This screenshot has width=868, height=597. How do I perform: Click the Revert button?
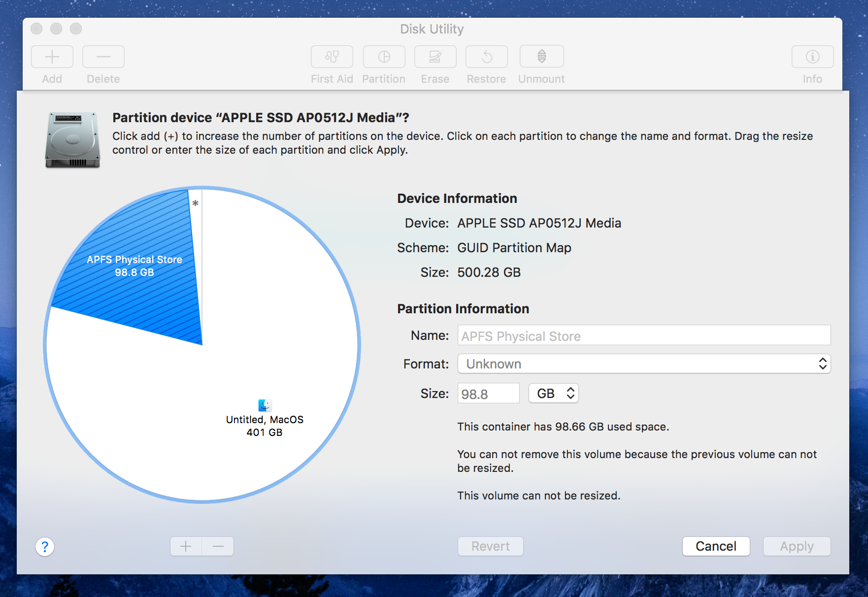(x=491, y=546)
